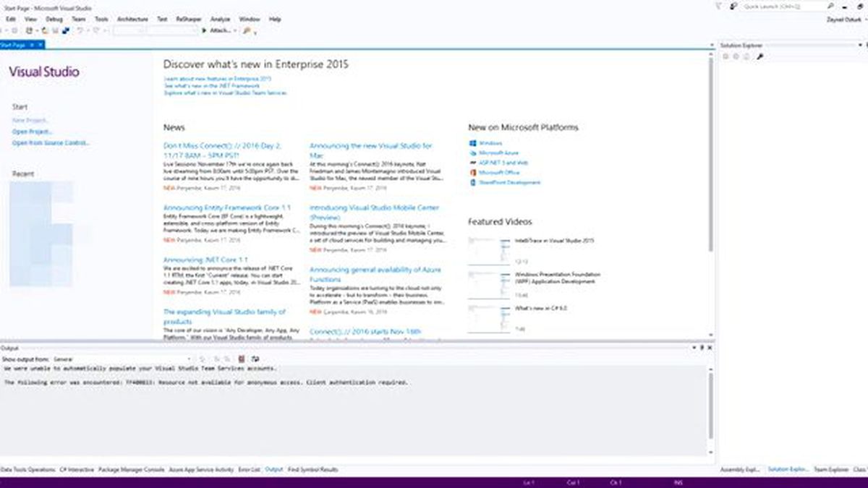Open the Analyze menu
This screenshot has height=488, width=868.
tap(221, 19)
